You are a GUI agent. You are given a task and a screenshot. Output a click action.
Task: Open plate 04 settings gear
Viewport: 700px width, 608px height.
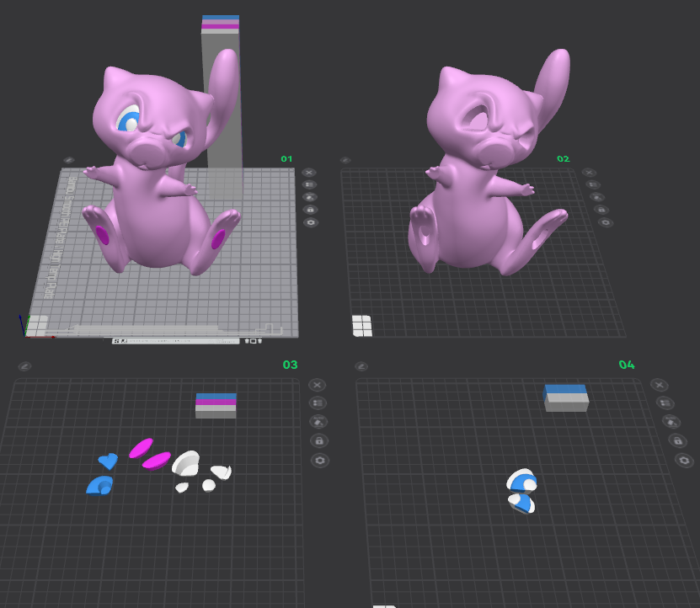(x=684, y=461)
